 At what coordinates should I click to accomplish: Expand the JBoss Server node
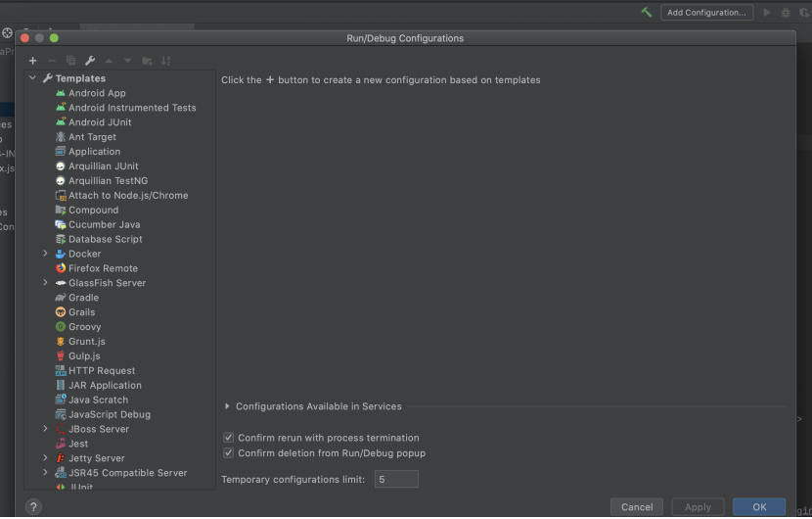coord(46,429)
